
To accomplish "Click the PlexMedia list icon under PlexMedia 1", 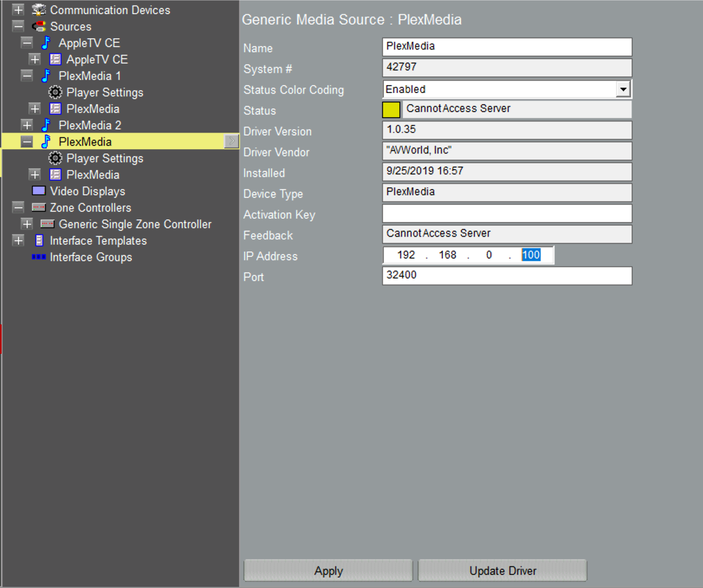I will [x=55, y=108].
